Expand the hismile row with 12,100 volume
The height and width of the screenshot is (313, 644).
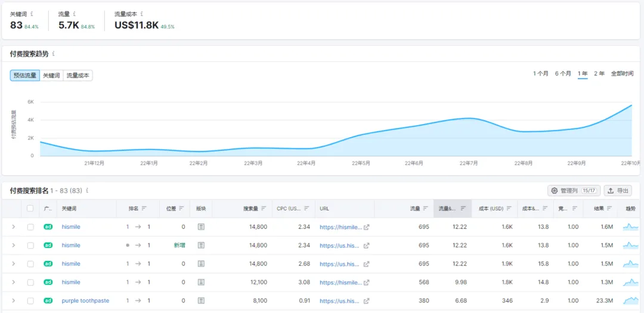pyautogui.click(x=13, y=282)
